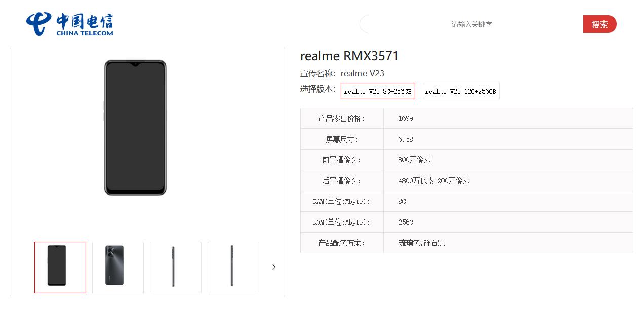Select realme V23 8G+256GB version
The image size is (644, 309).
pos(378,91)
